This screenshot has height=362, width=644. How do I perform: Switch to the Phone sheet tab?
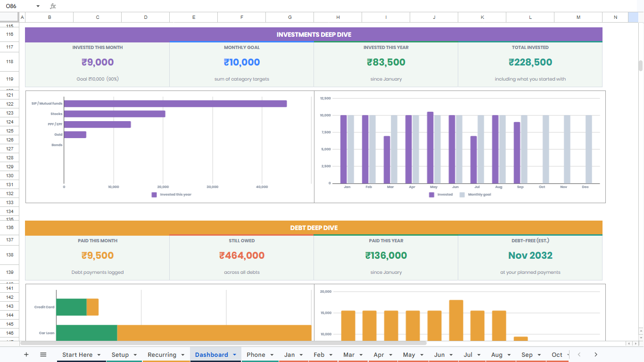[256, 354]
